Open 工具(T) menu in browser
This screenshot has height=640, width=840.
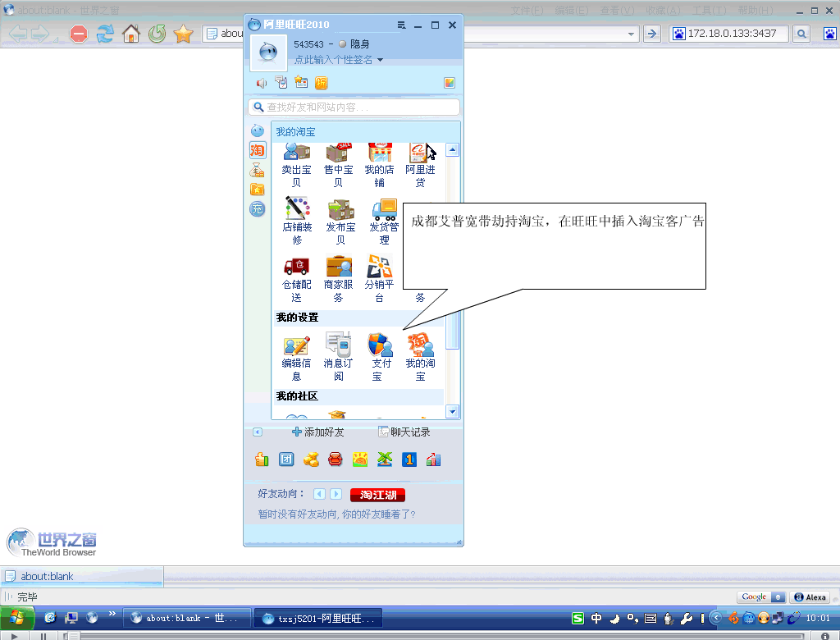point(709,10)
